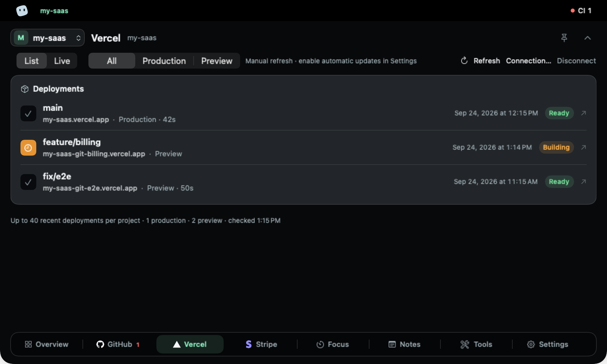Collapse the Vercel panel with the chevron

(588, 38)
